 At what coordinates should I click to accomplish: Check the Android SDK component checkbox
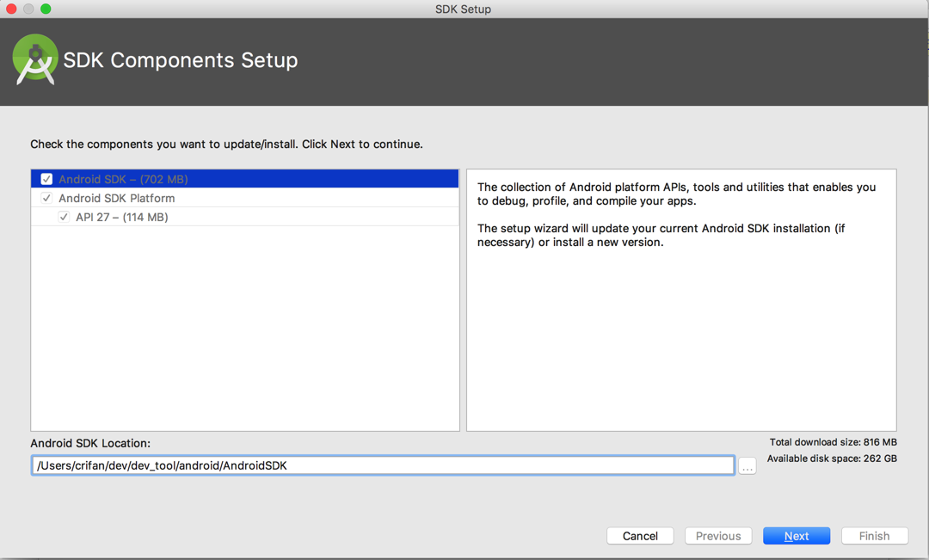(x=46, y=179)
